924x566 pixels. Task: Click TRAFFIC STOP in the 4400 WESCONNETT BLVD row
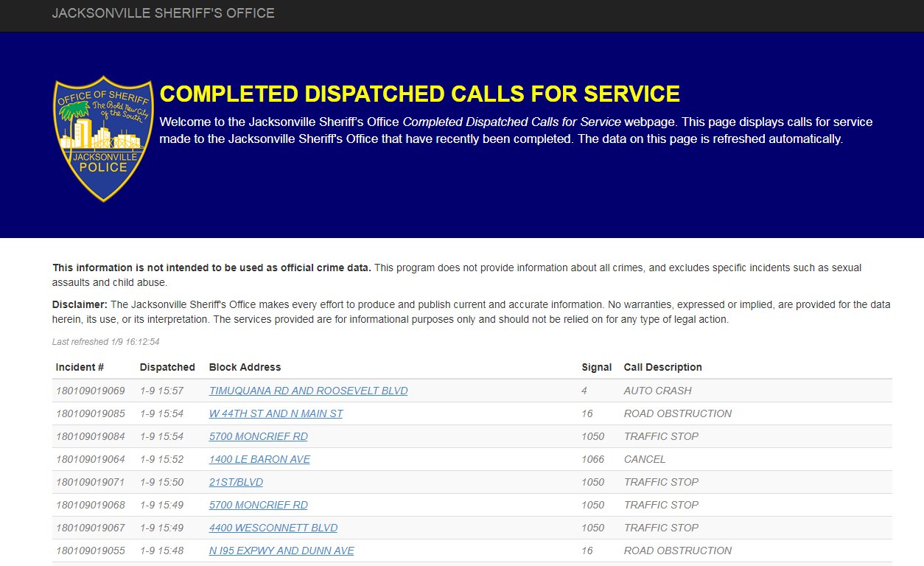(x=661, y=528)
